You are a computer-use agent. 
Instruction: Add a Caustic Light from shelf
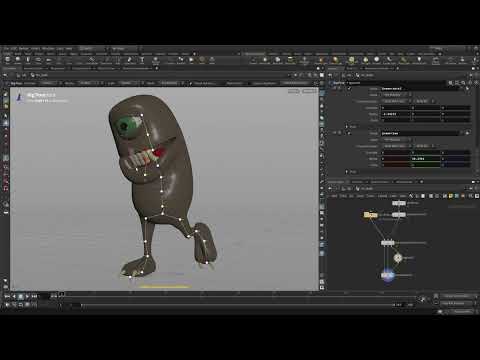point(389,60)
